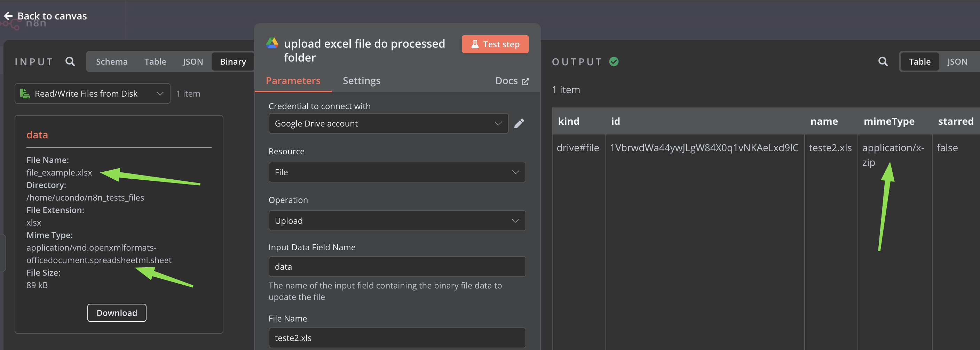The height and width of the screenshot is (350, 980).
Task: Click teste2.xls output name cell
Action: 830,148
